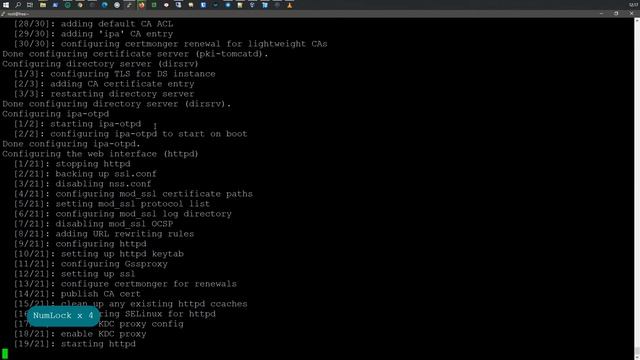Click the line "adding 'ipa' CA entry"
Screen dimensions: 640x360
(93, 34)
